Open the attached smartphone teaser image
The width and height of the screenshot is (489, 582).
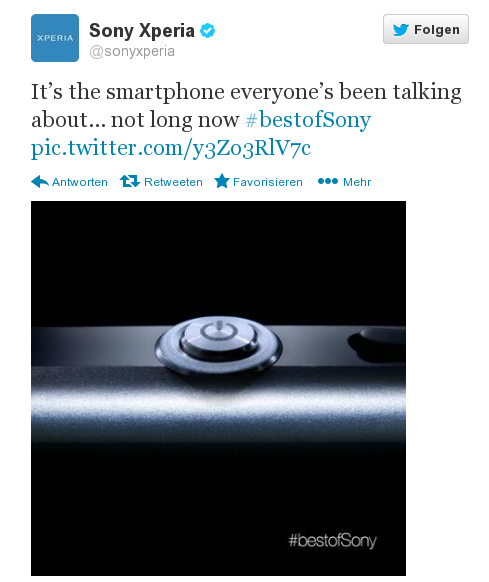[218, 388]
